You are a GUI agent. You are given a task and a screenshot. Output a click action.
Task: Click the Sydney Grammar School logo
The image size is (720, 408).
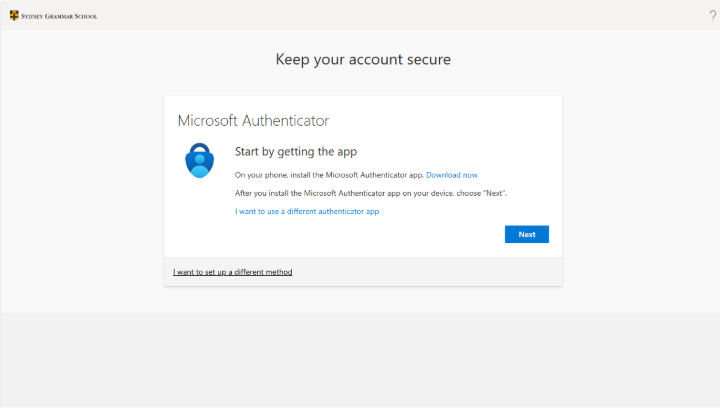pos(53,16)
